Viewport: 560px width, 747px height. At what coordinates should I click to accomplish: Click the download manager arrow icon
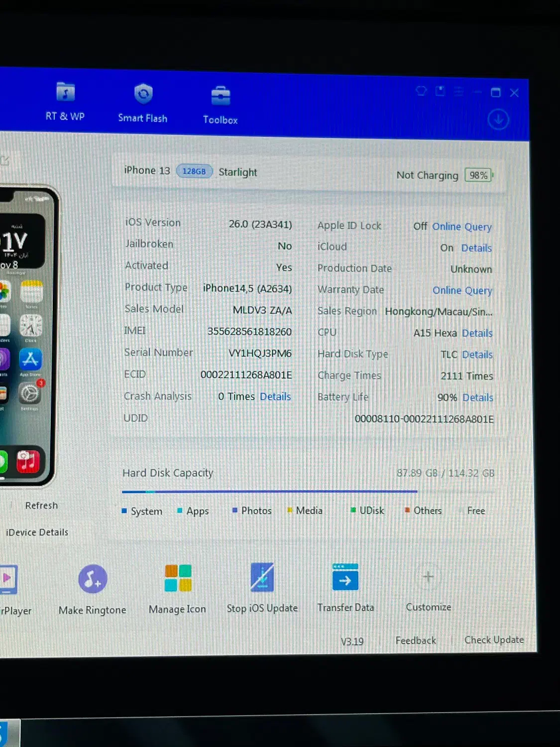click(498, 120)
